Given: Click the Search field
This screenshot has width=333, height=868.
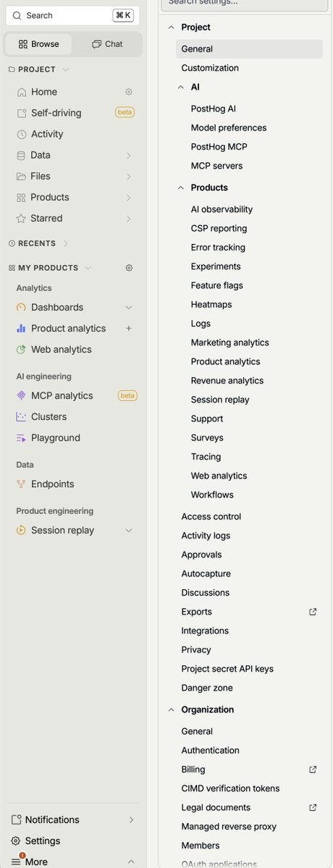Looking at the screenshot, I should point(72,15).
